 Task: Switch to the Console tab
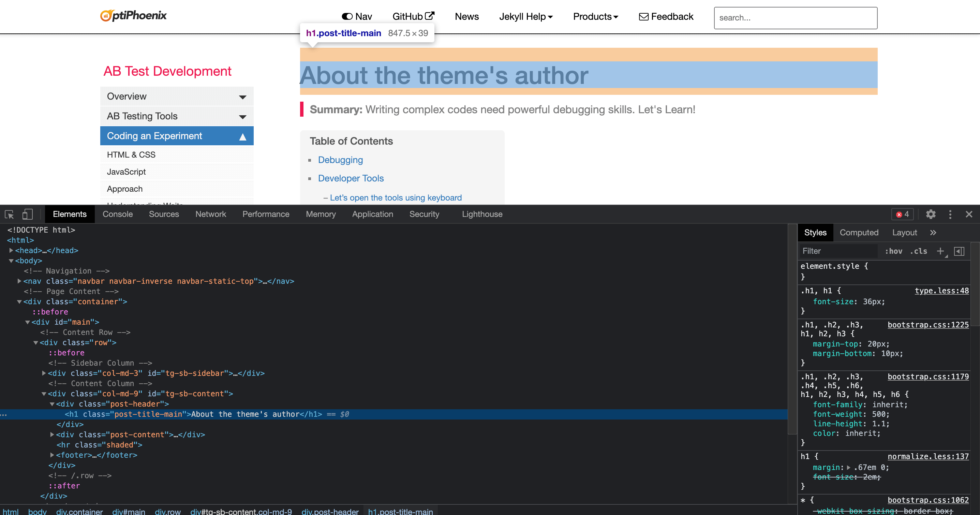pos(118,214)
